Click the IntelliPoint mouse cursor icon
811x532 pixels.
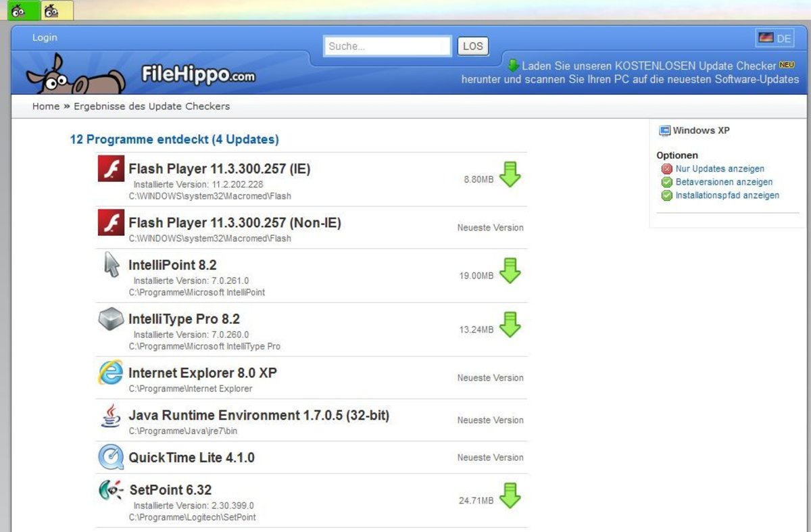pos(112,264)
